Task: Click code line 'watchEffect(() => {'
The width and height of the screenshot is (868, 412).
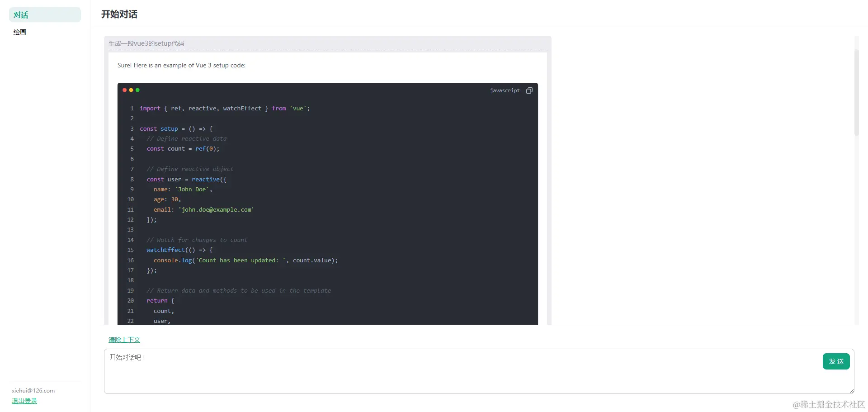Action: click(179, 250)
